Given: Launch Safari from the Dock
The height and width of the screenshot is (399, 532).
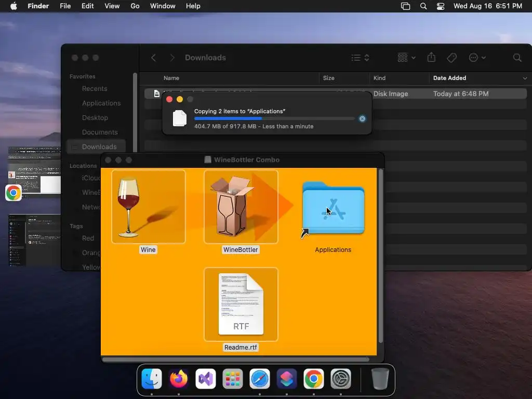Looking at the screenshot, I should click(260, 379).
